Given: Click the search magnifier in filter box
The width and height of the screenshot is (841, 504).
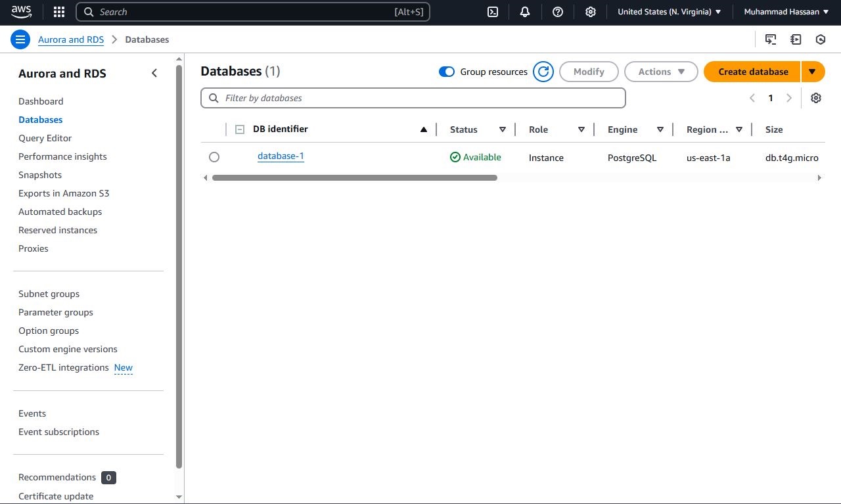Looking at the screenshot, I should [x=214, y=98].
